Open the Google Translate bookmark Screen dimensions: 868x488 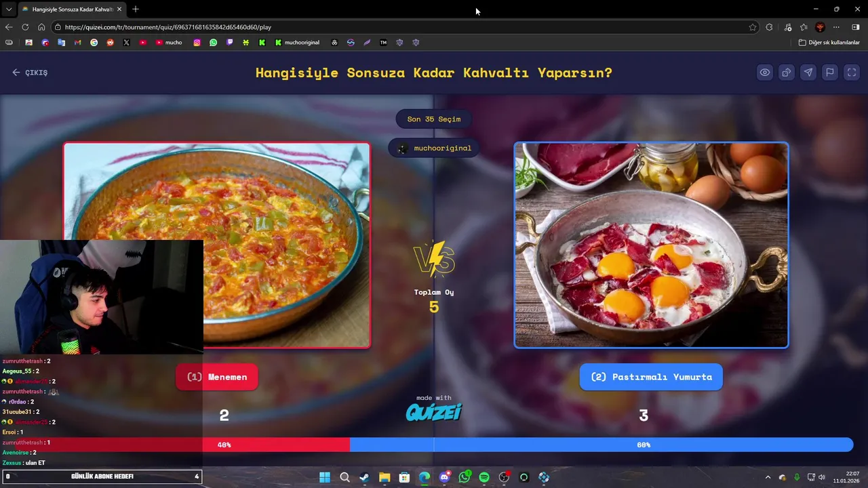click(61, 42)
